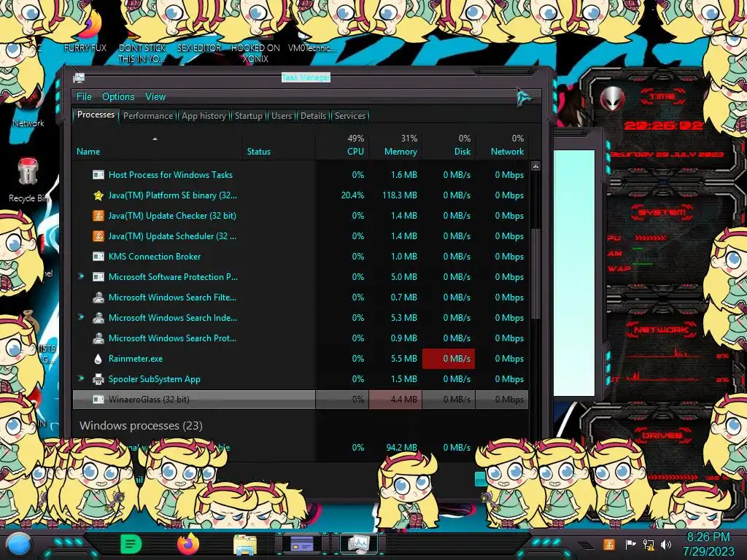This screenshot has width=747, height=560.
Task: Launch Firefox from the taskbar
Action: click(187, 544)
